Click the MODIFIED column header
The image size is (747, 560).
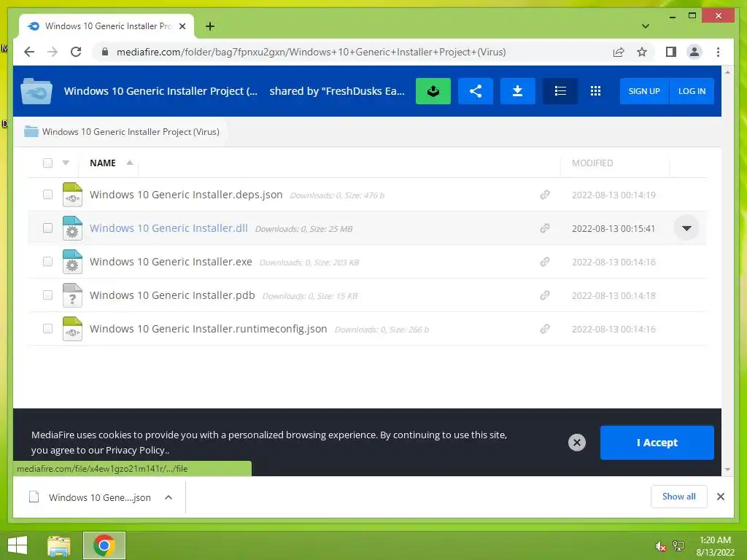(x=592, y=163)
